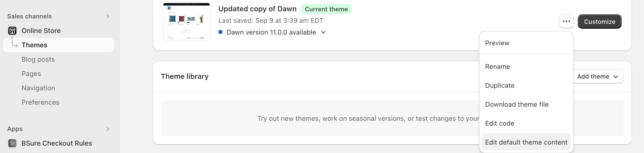Click the Current theme badge
Viewport: 644px width, 153px height.
[326, 9]
